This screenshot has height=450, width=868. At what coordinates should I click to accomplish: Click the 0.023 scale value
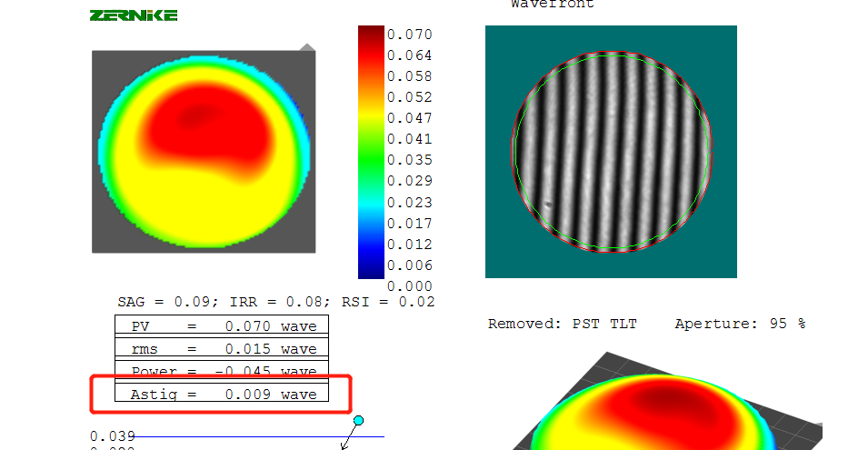410,203
